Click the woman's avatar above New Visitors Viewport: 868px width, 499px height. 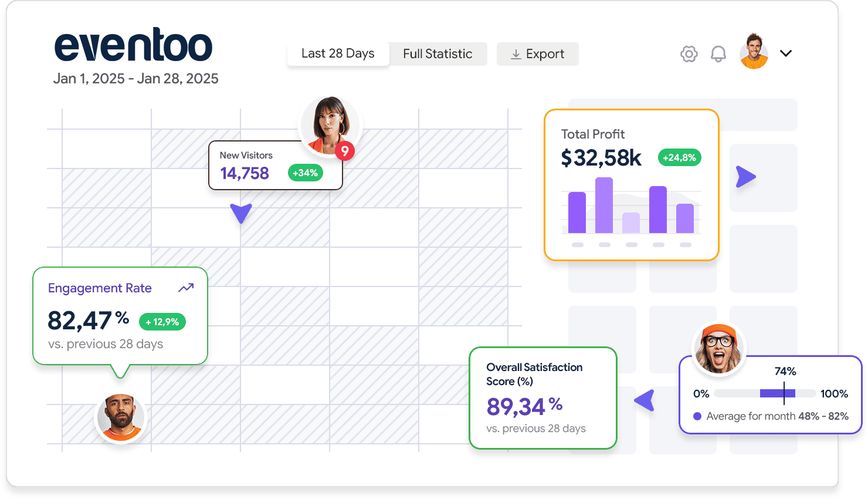pos(330,124)
